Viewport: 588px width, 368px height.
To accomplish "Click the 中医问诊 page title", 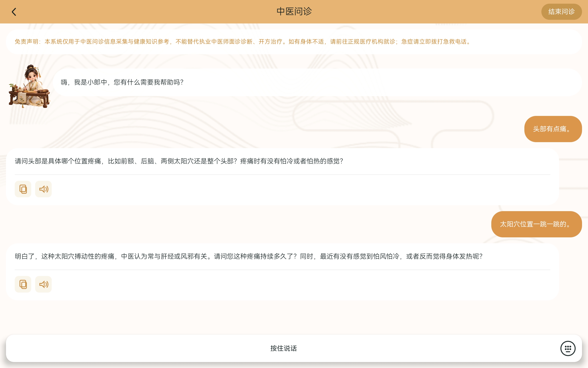I will 294,11.
